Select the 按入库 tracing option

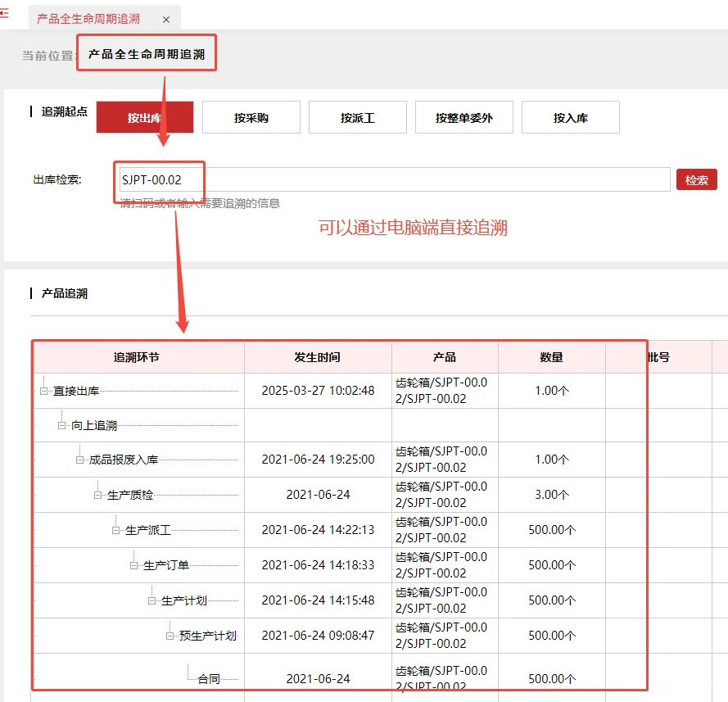[x=570, y=117]
